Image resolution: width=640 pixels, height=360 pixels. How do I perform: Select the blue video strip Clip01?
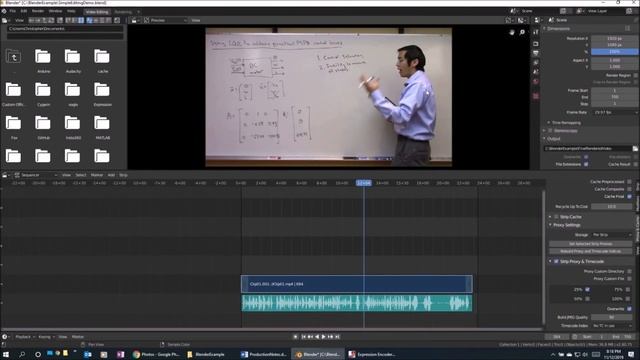[x=357, y=284]
